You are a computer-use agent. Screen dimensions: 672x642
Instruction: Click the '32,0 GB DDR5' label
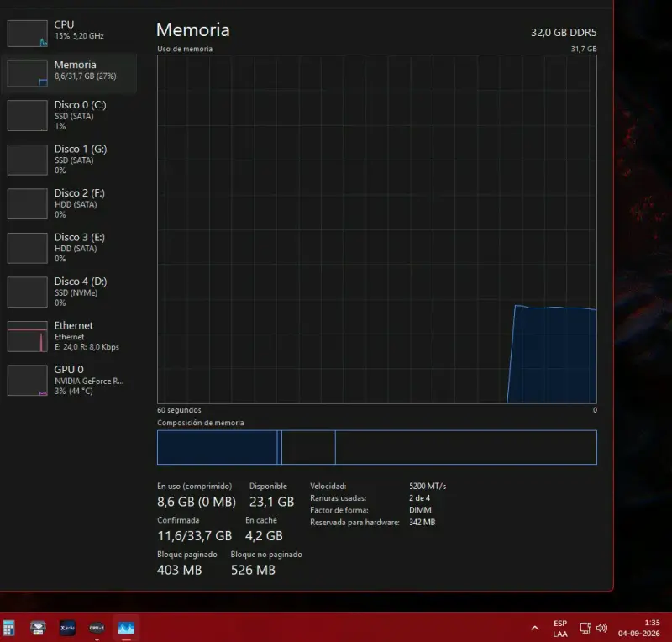(x=564, y=33)
